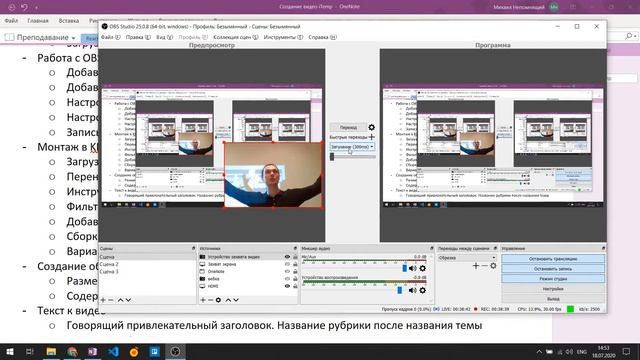Open OBS Правка menu
Screen dimensions: 640x360
click(138, 37)
